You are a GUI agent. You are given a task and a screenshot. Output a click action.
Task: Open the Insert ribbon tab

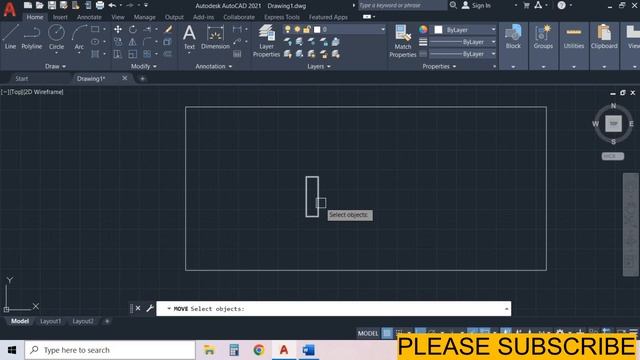coord(60,17)
